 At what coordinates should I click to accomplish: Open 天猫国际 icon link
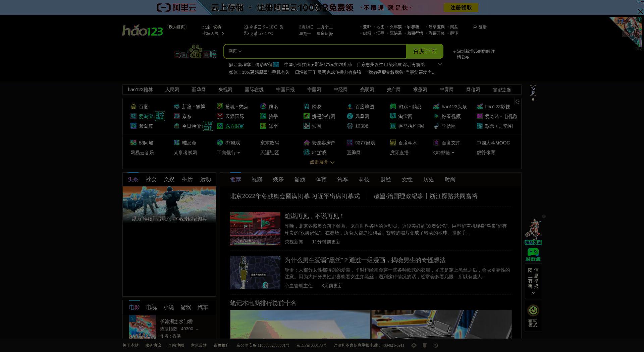click(220, 116)
